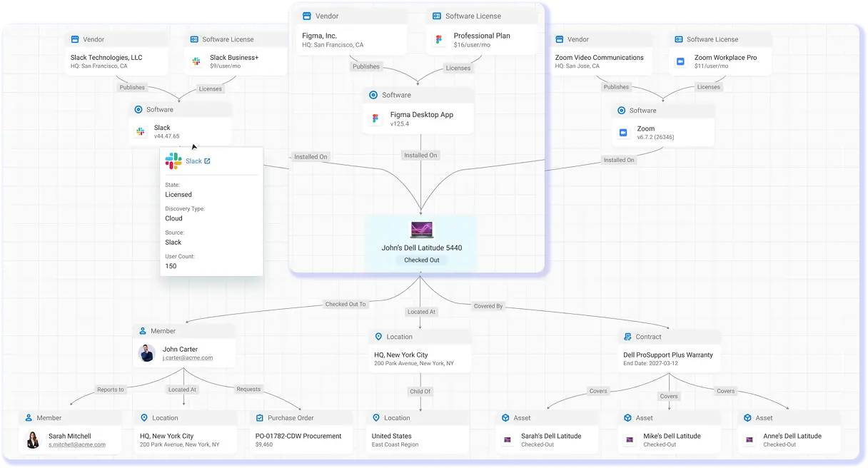Click the Figma icon on Professional Plan license

[x=438, y=40]
